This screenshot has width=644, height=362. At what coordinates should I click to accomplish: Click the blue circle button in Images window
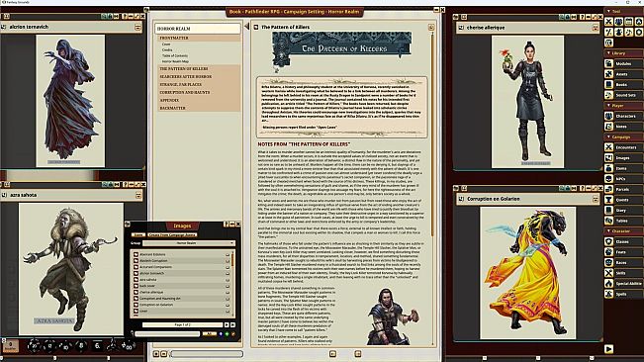tap(221, 334)
